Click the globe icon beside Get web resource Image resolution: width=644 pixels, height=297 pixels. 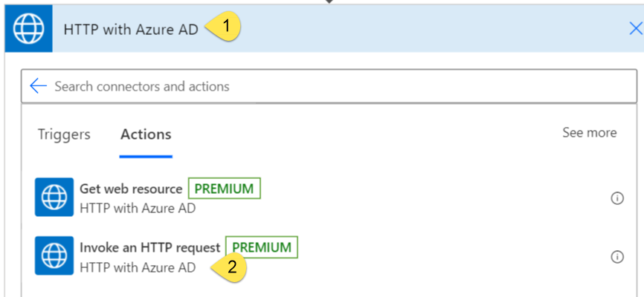click(x=54, y=197)
